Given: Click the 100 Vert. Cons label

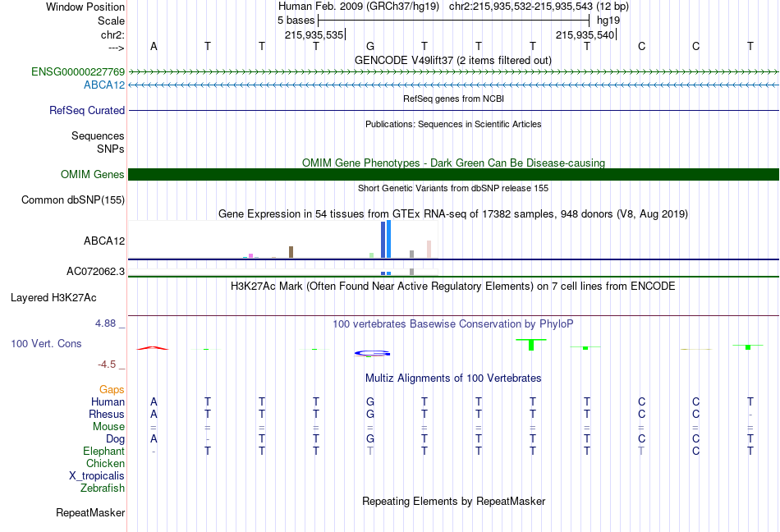Looking at the screenshot, I should [x=46, y=343].
